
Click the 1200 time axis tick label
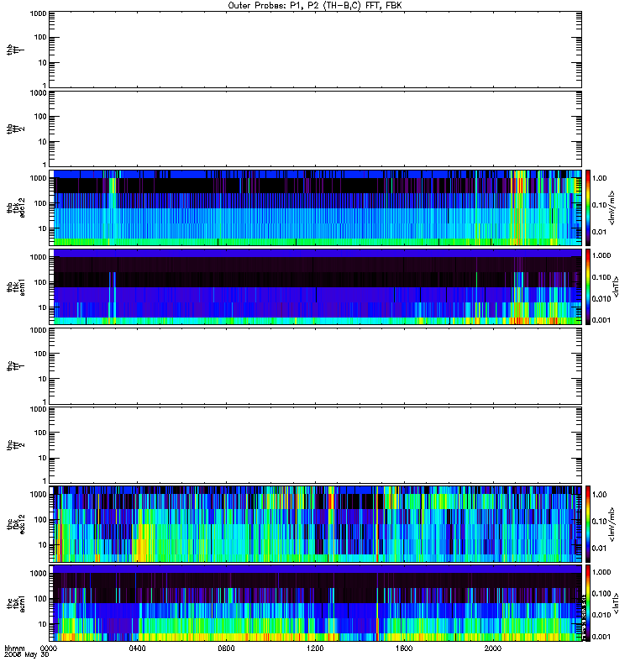point(315,648)
